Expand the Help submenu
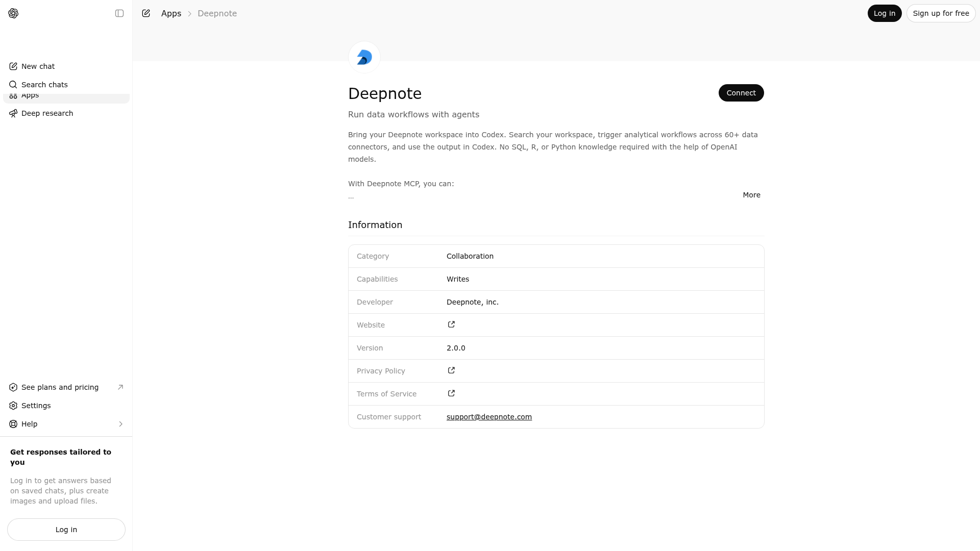Viewport: 980px width, 551px height. [66, 424]
